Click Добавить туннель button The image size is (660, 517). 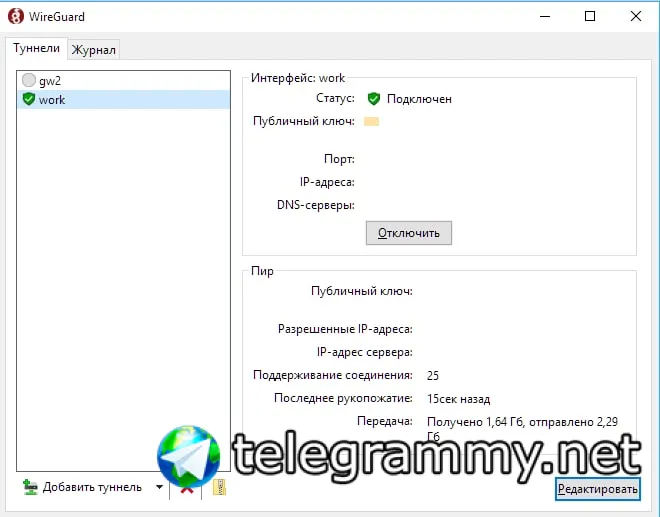pyautogui.click(x=82, y=487)
